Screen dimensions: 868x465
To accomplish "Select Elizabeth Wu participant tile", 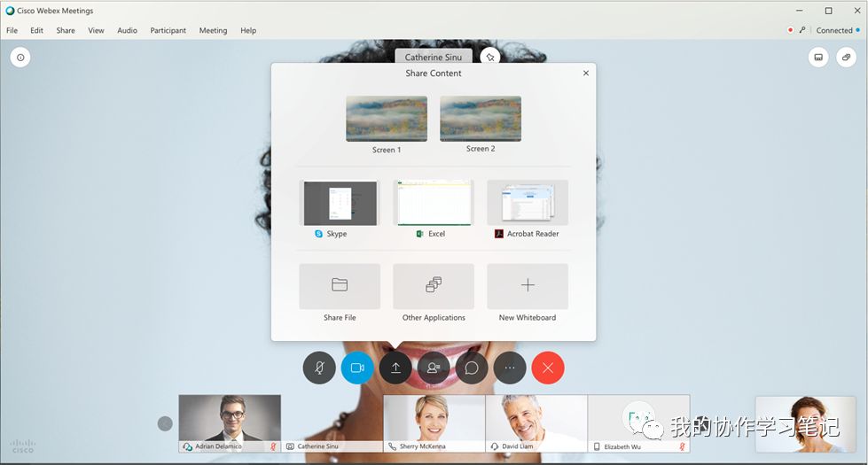I will 639,423.
